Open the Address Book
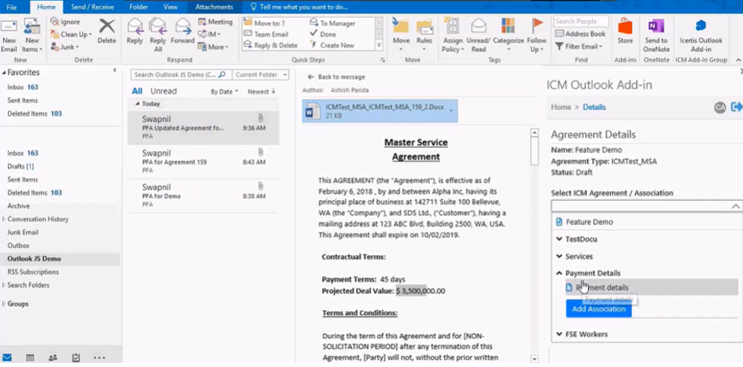The image size is (743, 367). pyautogui.click(x=580, y=34)
